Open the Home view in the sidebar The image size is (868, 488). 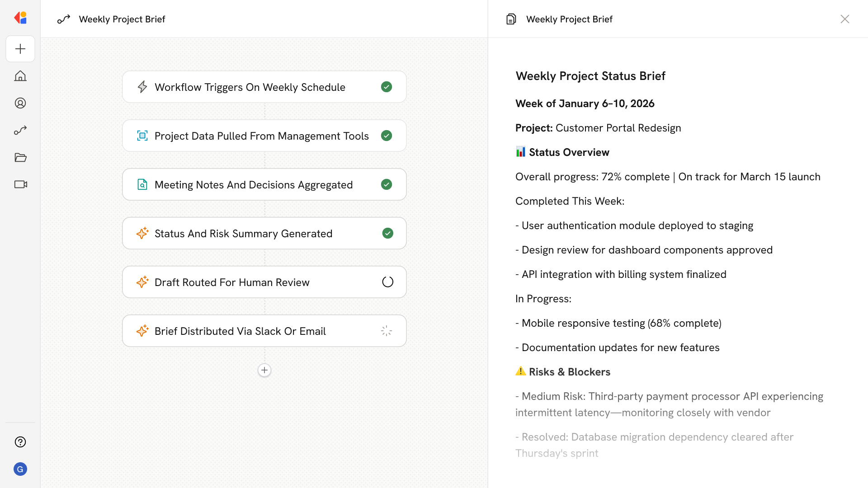click(x=20, y=76)
